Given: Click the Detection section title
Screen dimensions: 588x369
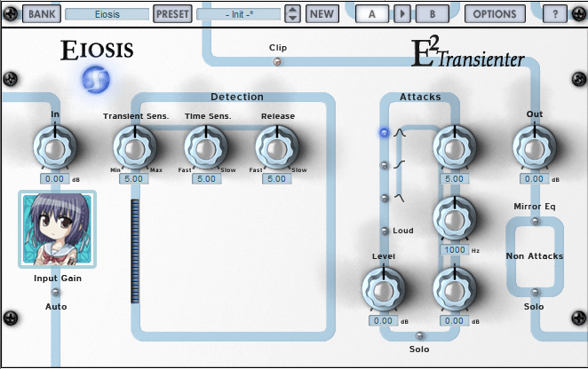Looking at the screenshot, I should pos(237,97).
